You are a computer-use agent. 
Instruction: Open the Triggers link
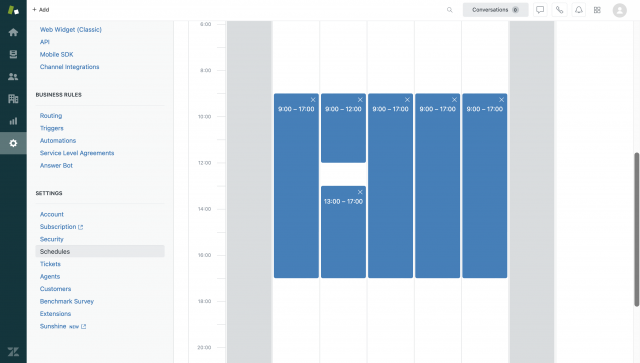[x=51, y=128]
